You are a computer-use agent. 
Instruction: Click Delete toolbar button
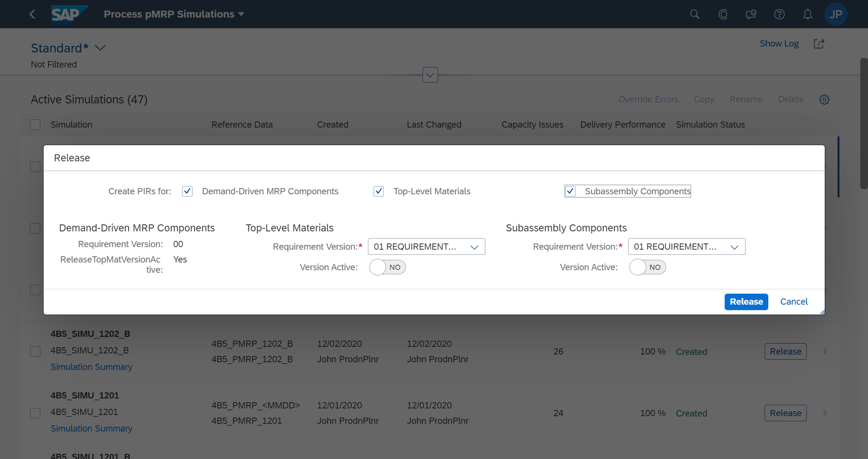[x=791, y=99]
